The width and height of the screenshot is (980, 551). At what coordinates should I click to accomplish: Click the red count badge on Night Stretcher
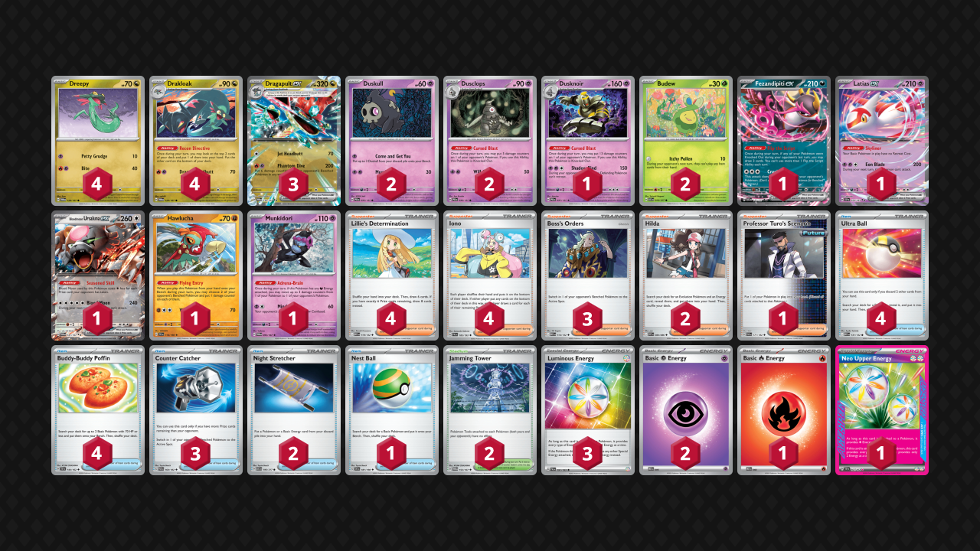[294, 454]
